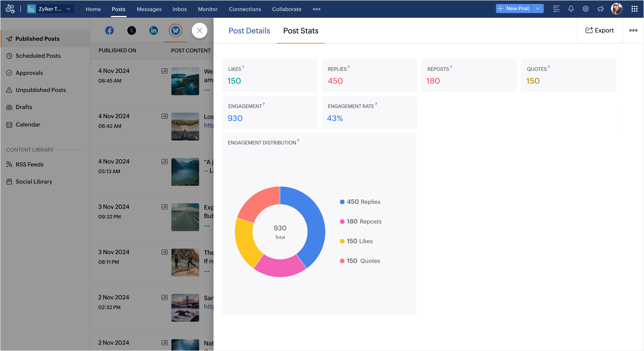Click the Quotes help question mark
Viewport: 644px width, 351px height.
tap(549, 67)
